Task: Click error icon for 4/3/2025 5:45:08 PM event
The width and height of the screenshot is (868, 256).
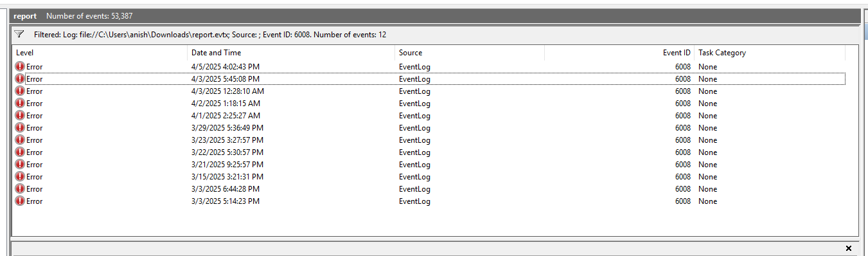Action: click(20, 79)
